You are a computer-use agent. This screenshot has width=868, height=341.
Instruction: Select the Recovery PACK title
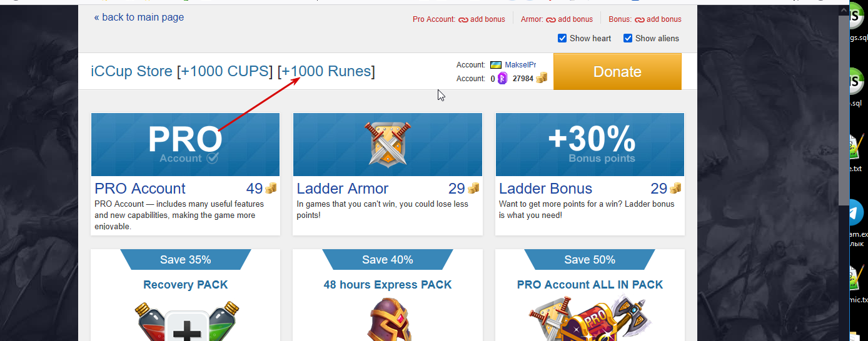185,285
